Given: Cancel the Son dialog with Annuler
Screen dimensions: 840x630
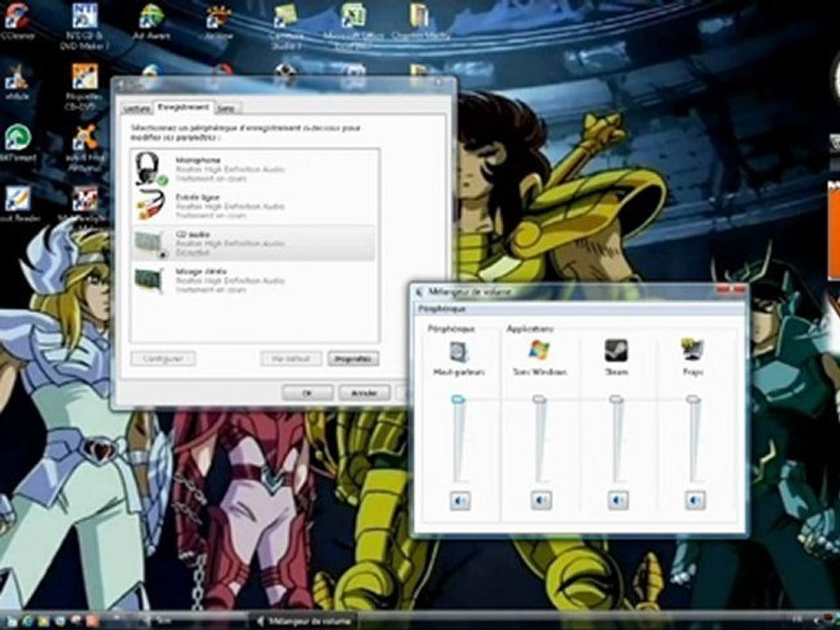Looking at the screenshot, I should 364,393.
